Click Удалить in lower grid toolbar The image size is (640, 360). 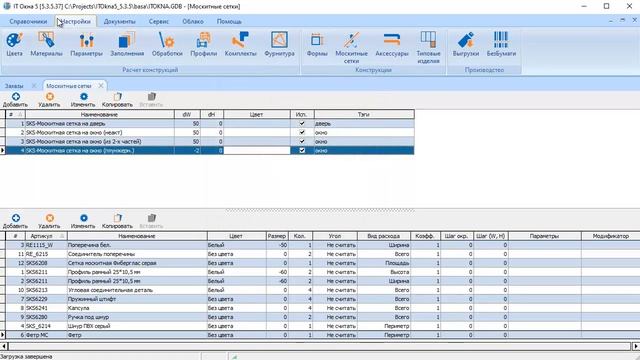[x=49, y=221]
